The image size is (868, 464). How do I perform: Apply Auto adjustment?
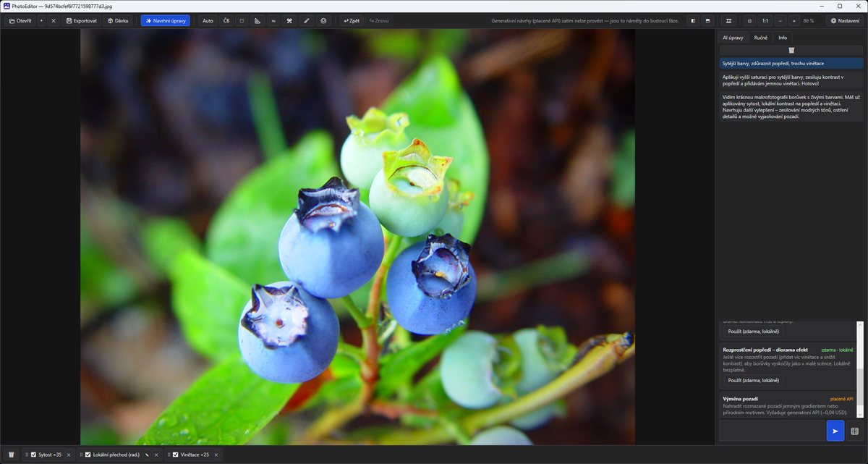[208, 21]
